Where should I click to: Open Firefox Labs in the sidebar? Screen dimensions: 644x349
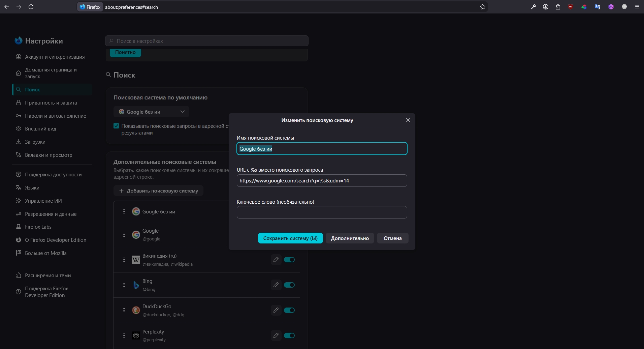click(x=52, y=227)
